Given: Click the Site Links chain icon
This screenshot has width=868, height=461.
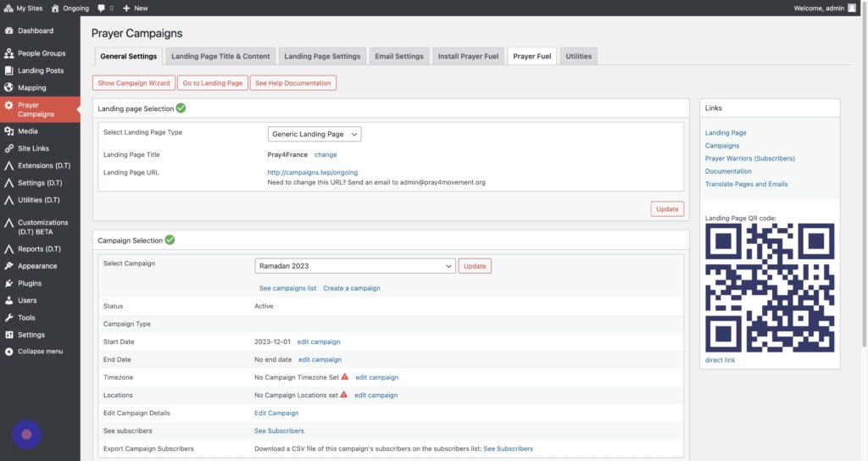Looking at the screenshot, I should click(8, 149).
